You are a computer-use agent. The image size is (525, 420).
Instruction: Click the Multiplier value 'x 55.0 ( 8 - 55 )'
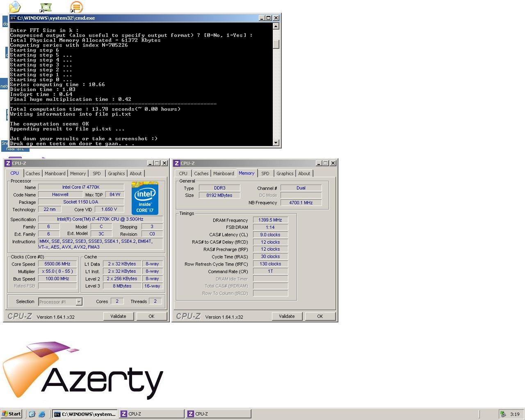coord(57,271)
